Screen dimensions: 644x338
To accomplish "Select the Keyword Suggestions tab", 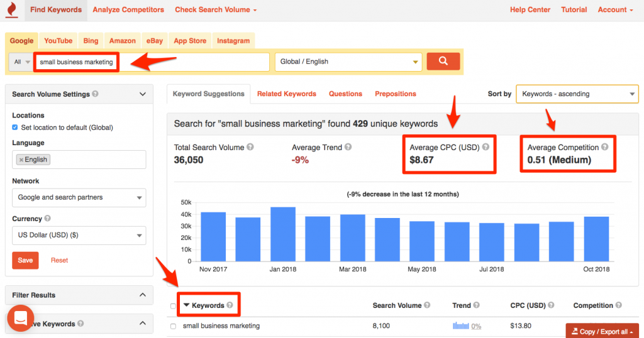I will click(209, 94).
